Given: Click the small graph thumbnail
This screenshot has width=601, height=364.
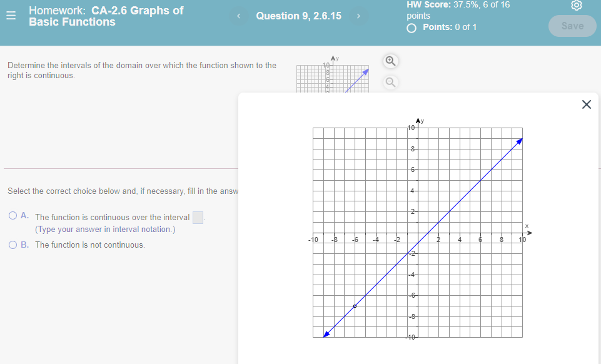Looking at the screenshot, I should coord(333,77).
